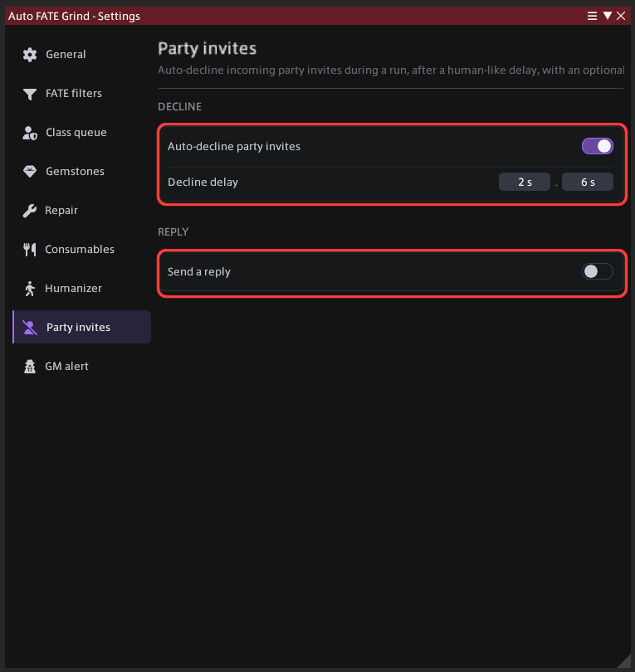The width and height of the screenshot is (635, 672).
Task: Click the GM alert figure icon
Action: click(30, 367)
